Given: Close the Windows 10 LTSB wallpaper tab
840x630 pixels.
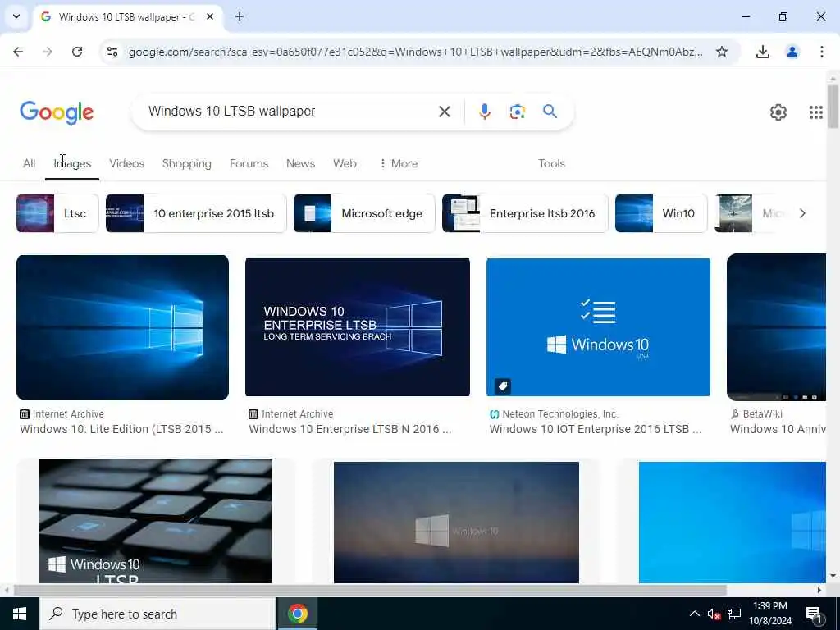Looking at the screenshot, I should tap(210, 16).
